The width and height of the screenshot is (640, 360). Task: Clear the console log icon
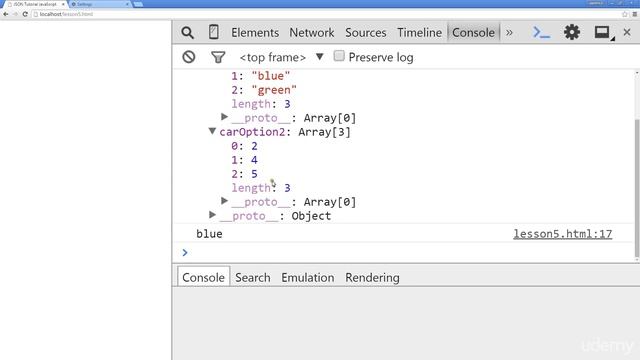[x=189, y=57]
